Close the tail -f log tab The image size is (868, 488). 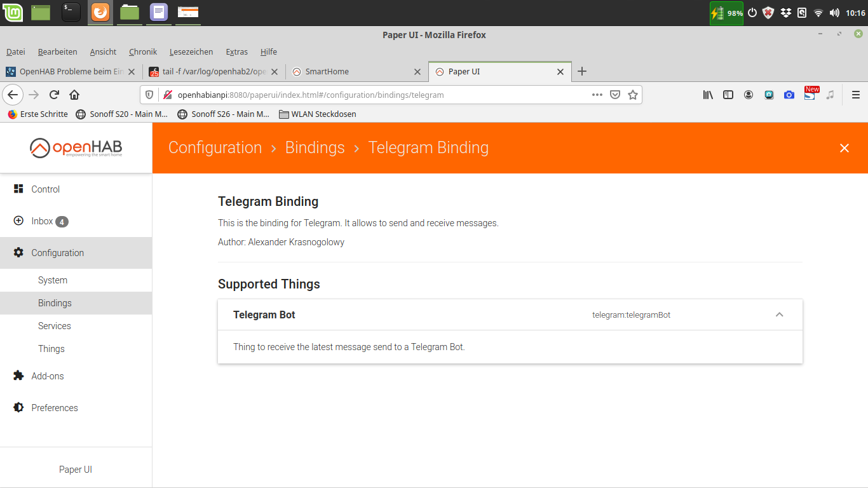pos(275,72)
